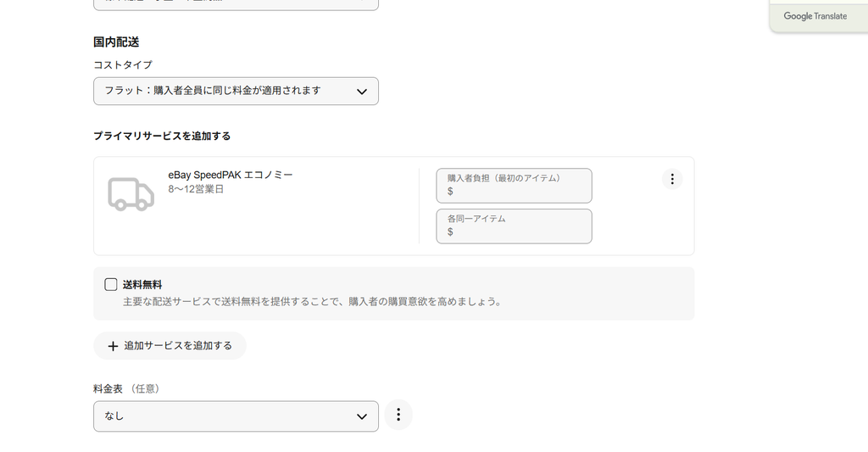Select the eBay SpeedPAK エコノミー service name
868x452 pixels.
[x=231, y=175]
